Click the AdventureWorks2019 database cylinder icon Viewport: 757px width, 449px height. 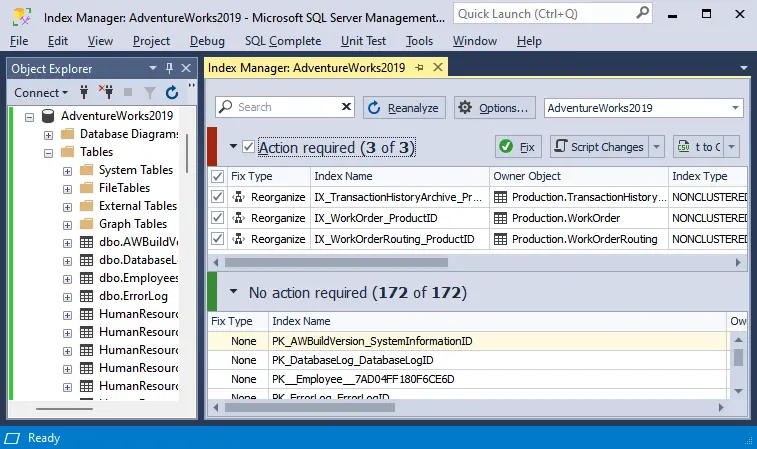click(x=47, y=116)
